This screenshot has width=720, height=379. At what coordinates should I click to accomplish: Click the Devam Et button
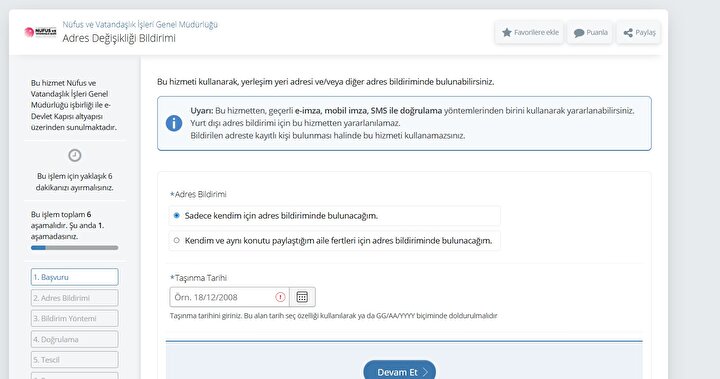(399, 372)
